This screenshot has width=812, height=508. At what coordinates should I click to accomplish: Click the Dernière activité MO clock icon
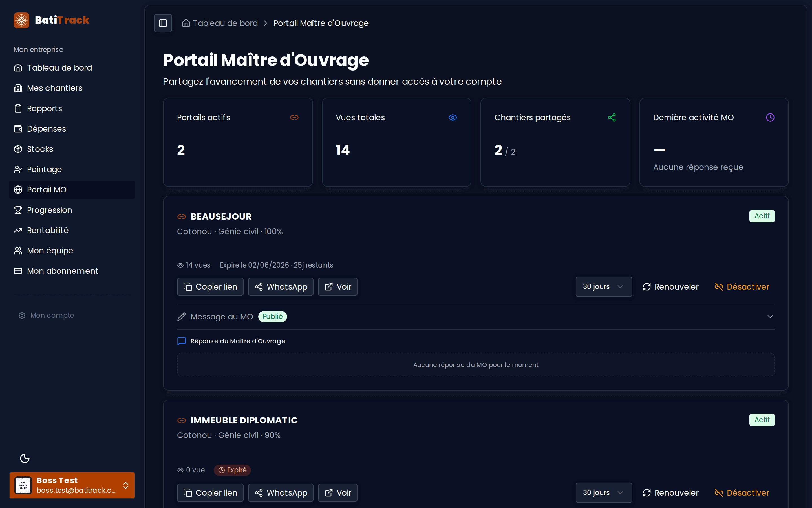770,117
